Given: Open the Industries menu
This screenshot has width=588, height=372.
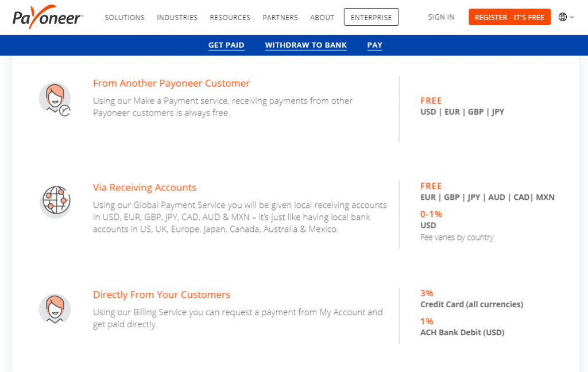Looking at the screenshot, I should coord(177,18).
